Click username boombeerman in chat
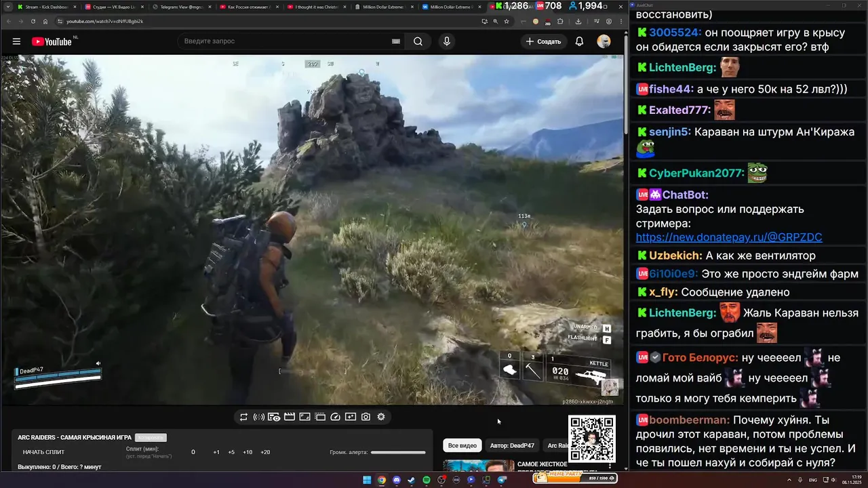868x488 pixels. pyautogui.click(x=688, y=420)
